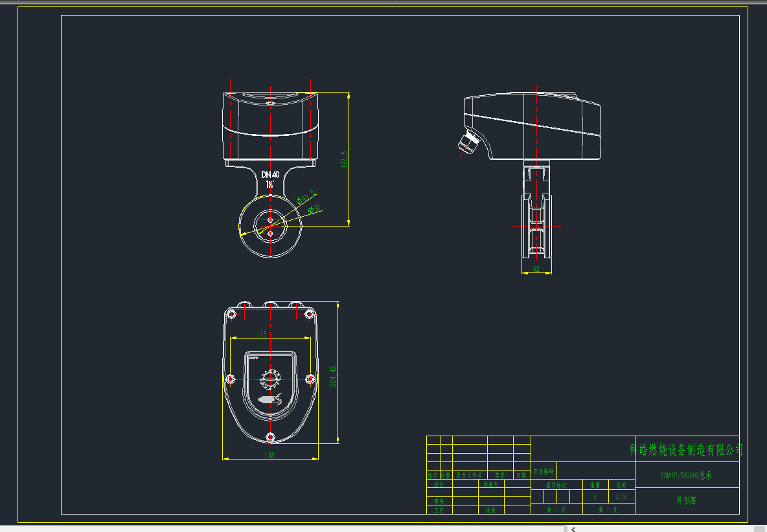Click the 审核 title block label
This screenshot has width=767, height=532.
click(439, 501)
